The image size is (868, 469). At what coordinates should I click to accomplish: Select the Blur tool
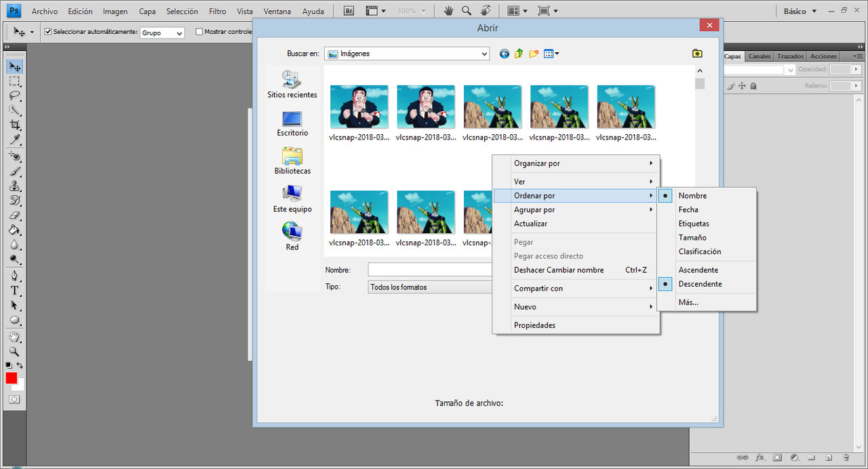tap(14, 245)
